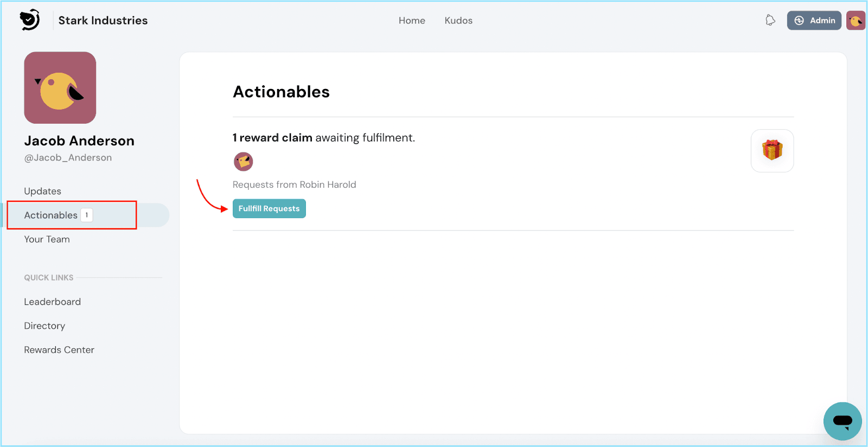The width and height of the screenshot is (868, 447).
Task: Open Your Team section
Action: [x=47, y=239]
